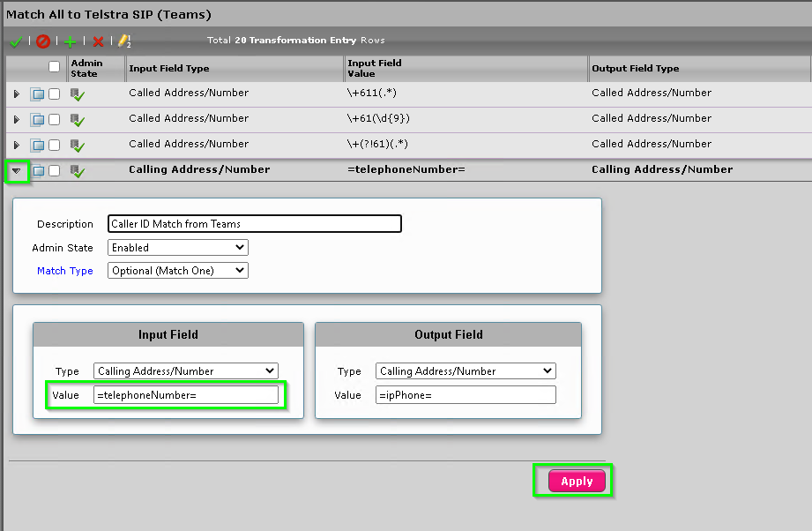This screenshot has width=812, height=531.
Task: Click the window icon in the \+611(.*) row
Action: (x=37, y=93)
